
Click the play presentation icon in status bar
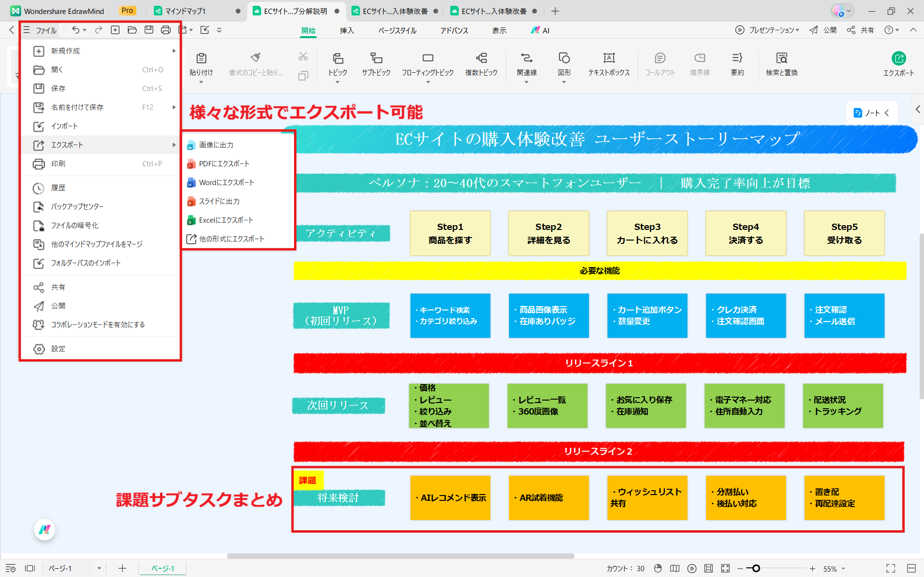tap(692, 568)
